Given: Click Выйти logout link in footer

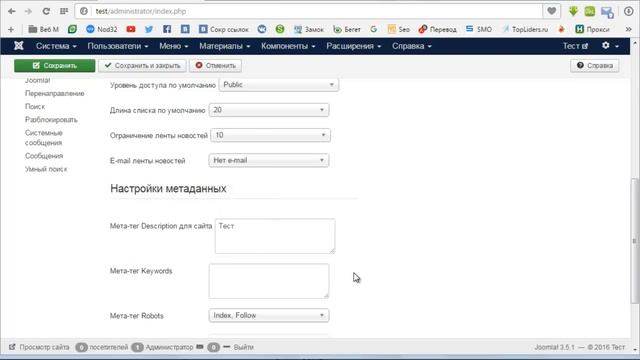Looking at the screenshot, I should (x=243, y=347).
